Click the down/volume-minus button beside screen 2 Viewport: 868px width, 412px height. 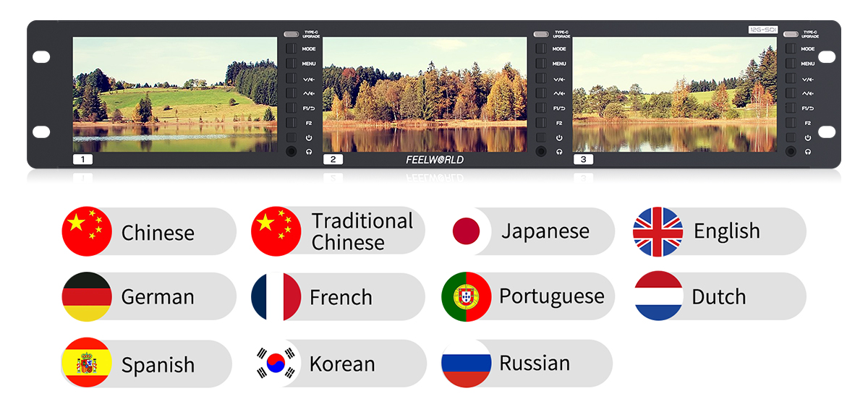tap(540, 78)
